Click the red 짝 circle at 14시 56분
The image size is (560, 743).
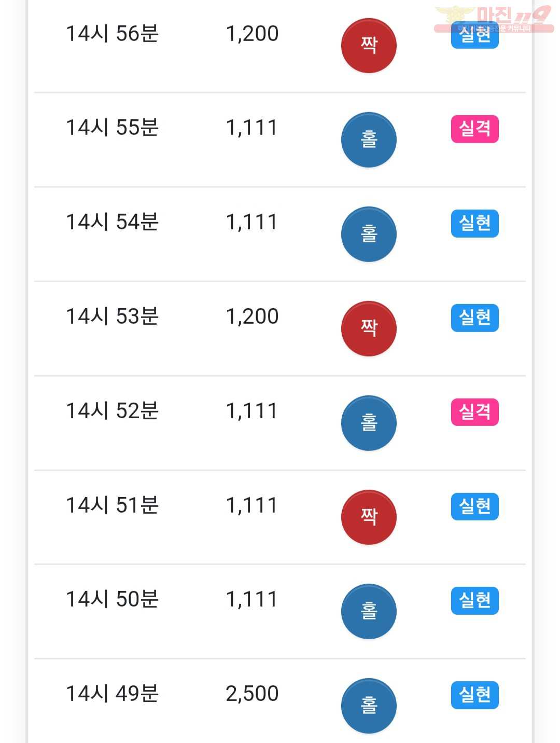[x=369, y=46]
